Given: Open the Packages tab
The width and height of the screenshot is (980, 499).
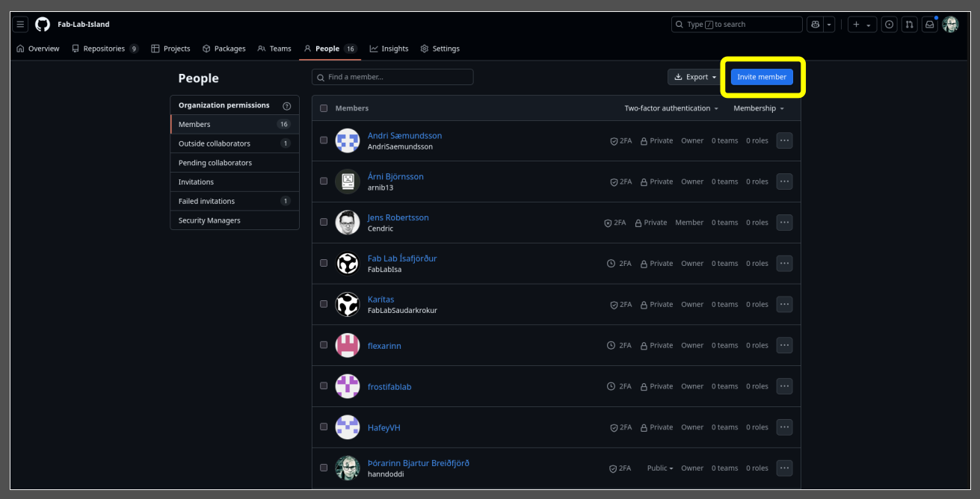Looking at the screenshot, I should (224, 49).
